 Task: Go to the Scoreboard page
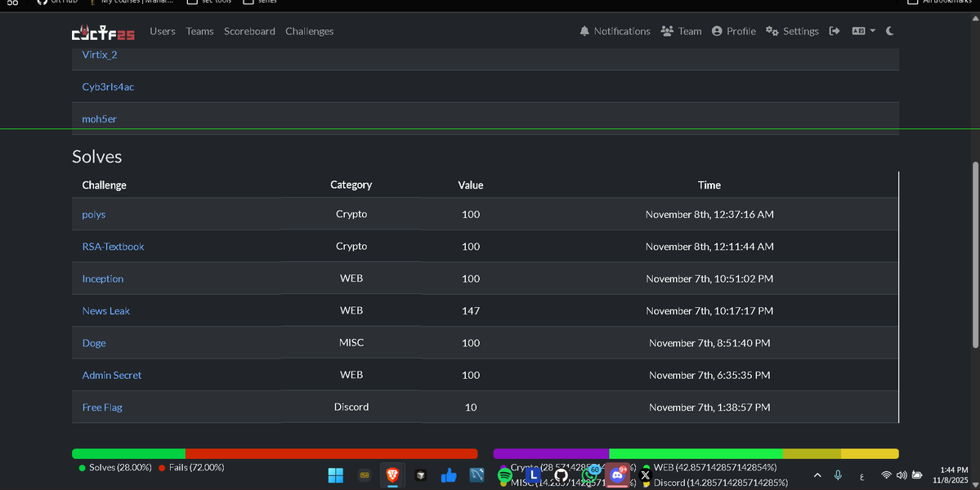click(x=249, y=31)
